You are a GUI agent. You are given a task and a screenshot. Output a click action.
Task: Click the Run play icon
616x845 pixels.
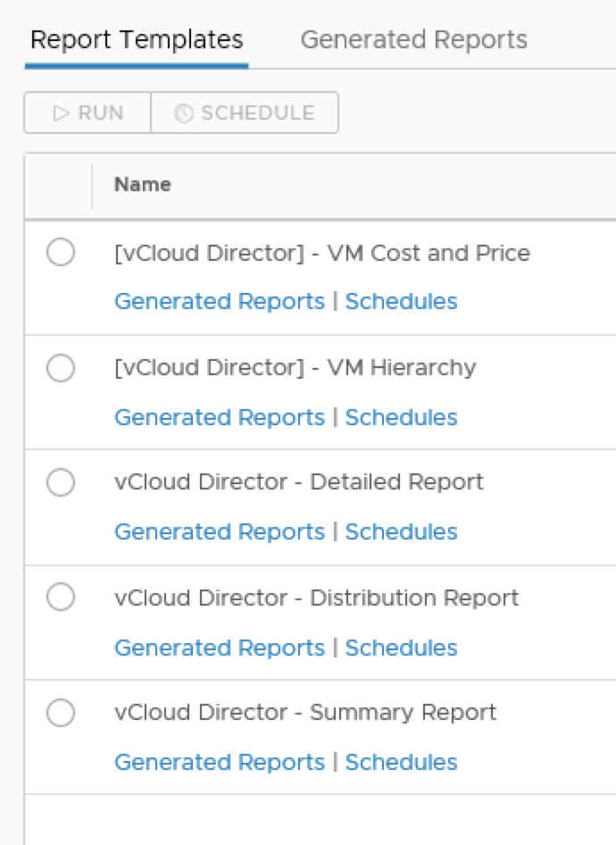pos(62,113)
